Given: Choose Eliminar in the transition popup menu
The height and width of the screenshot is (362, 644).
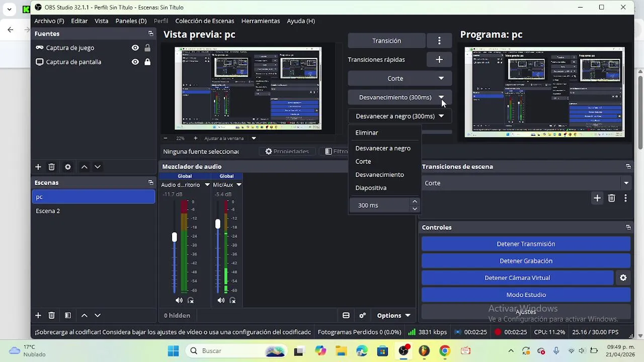Looking at the screenshot, I should click(x=384, y=133).
